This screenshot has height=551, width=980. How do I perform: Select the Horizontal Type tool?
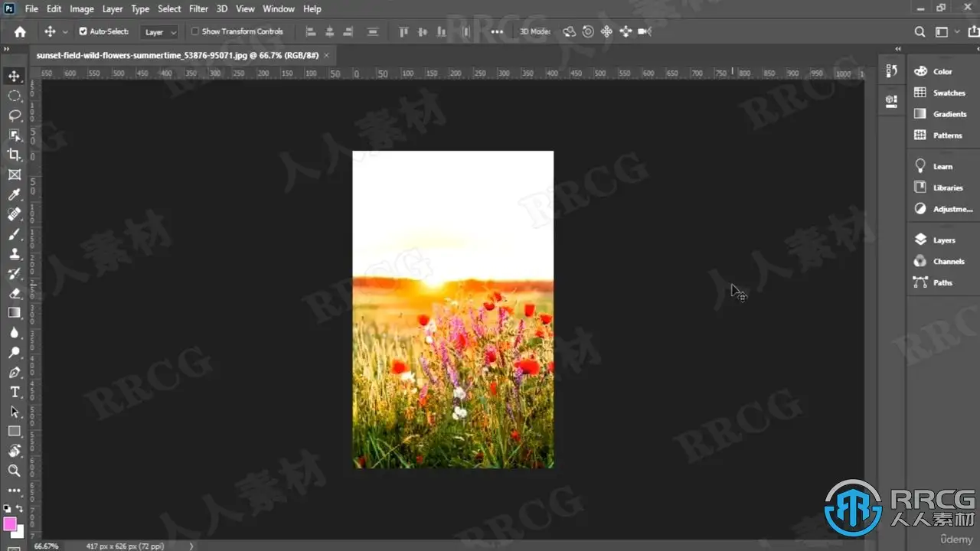(14, 392)
